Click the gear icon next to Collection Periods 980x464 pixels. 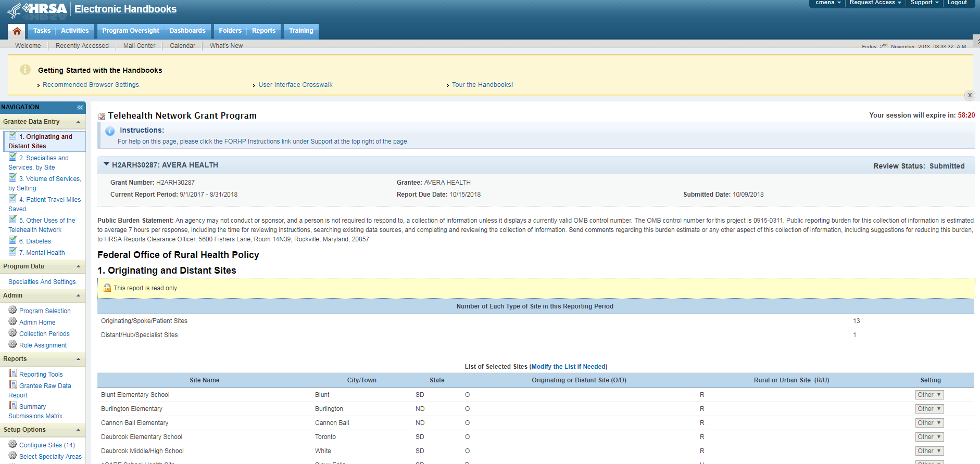coord(12,333)
